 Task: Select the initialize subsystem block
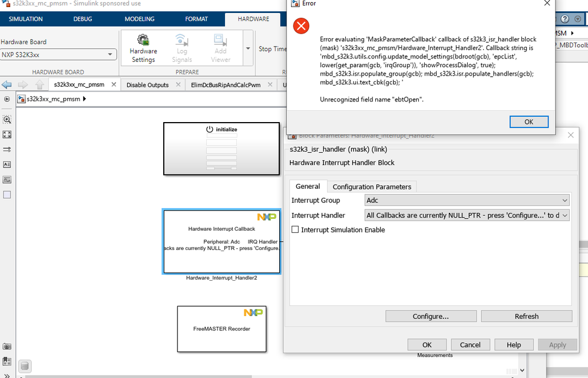(x=222, y=149)
